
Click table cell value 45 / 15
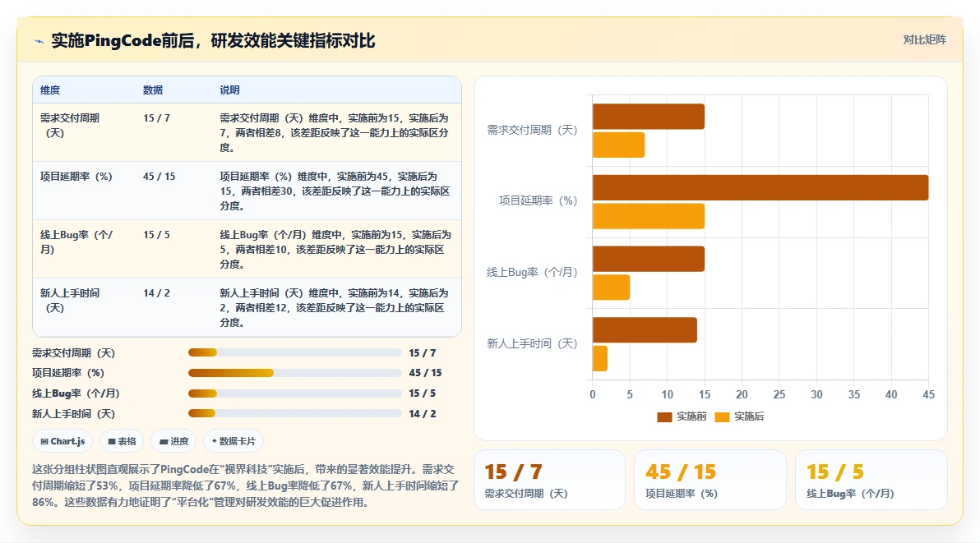pos(159,177)
